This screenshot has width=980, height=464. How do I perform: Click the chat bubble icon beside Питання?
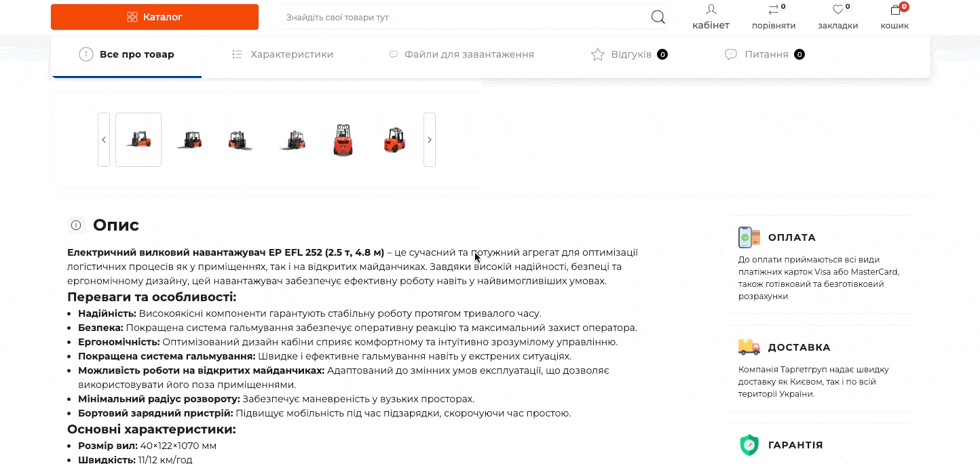(731, 54)
